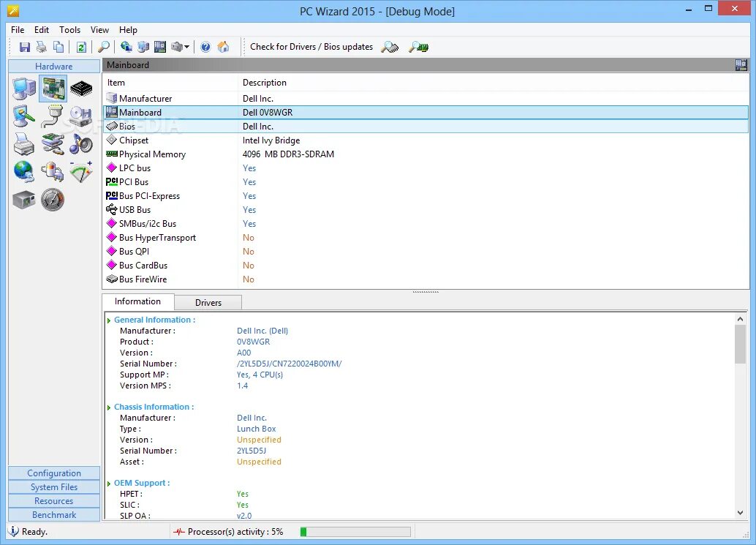Collapse the Chassis Information section arrow
The image size is (756, 545).
pyautogui.click(x=109, y=407)
